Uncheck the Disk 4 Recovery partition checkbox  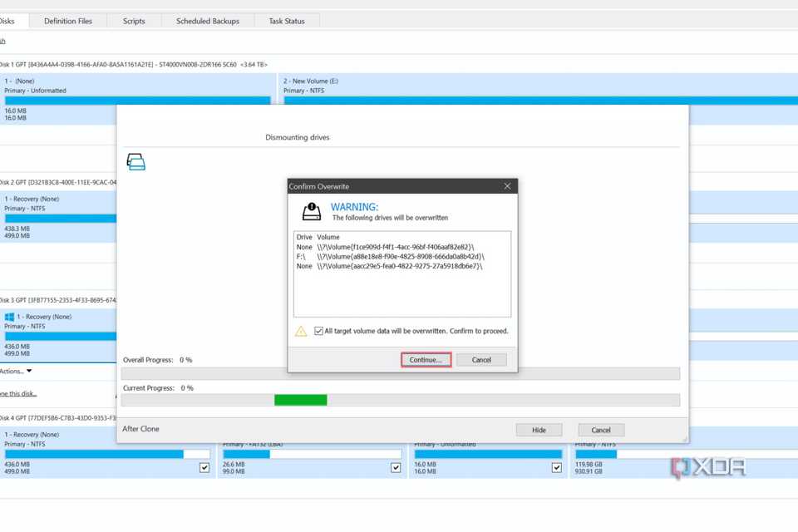coord(204,467)
